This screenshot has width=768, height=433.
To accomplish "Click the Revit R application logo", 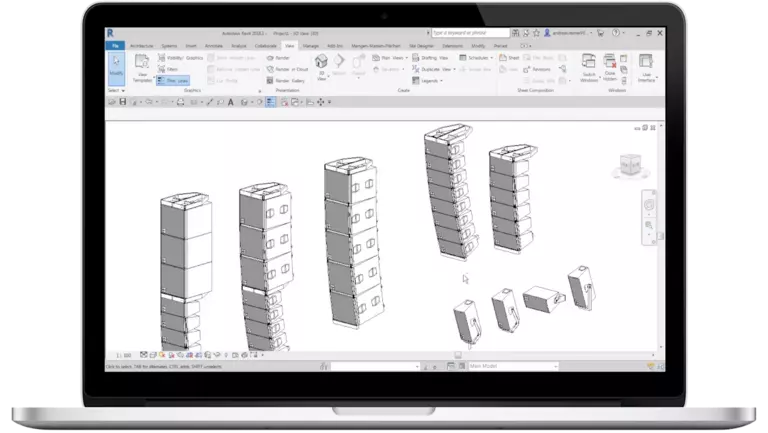I will click(x=110, y=33).
